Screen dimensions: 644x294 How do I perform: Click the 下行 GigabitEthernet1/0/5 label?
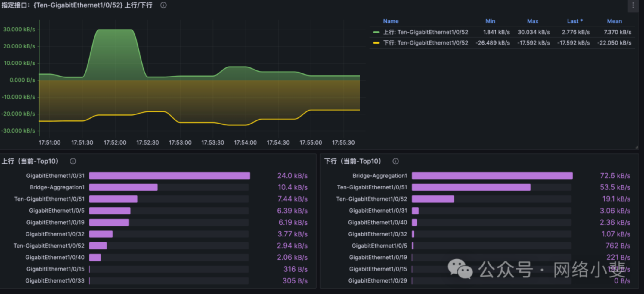pyautogui.click(x=379, y=246)
